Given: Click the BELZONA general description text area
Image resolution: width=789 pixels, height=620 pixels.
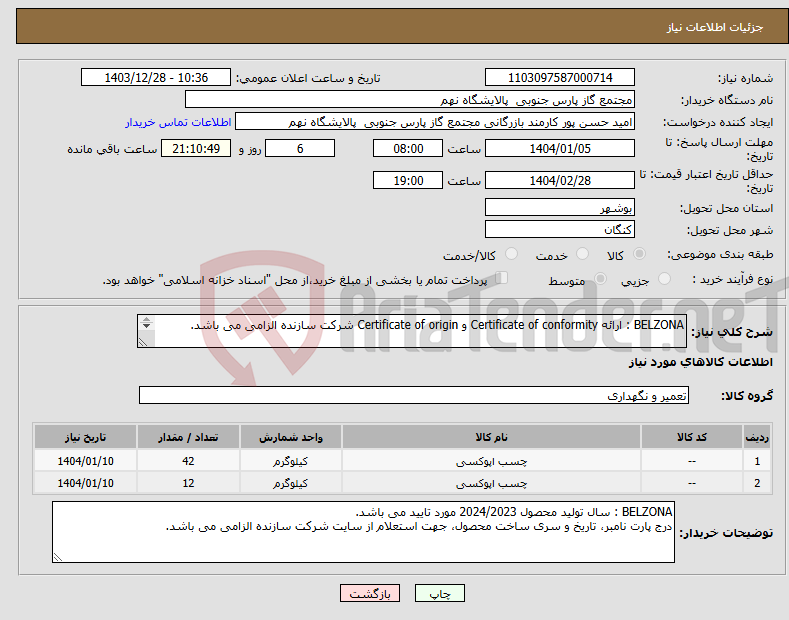Looking at the screenshot, I should click(x=412, y=331).
